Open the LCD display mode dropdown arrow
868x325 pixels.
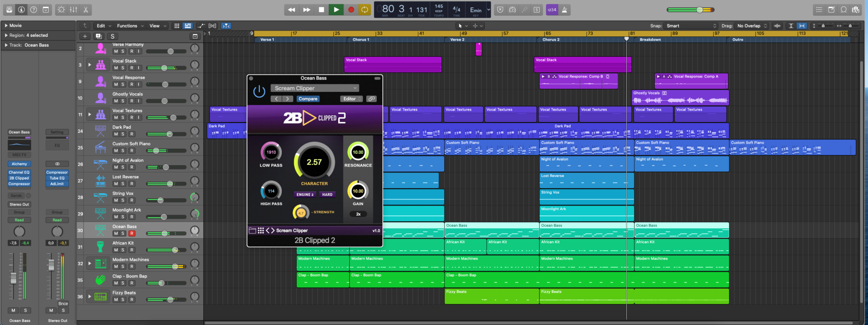488,9
